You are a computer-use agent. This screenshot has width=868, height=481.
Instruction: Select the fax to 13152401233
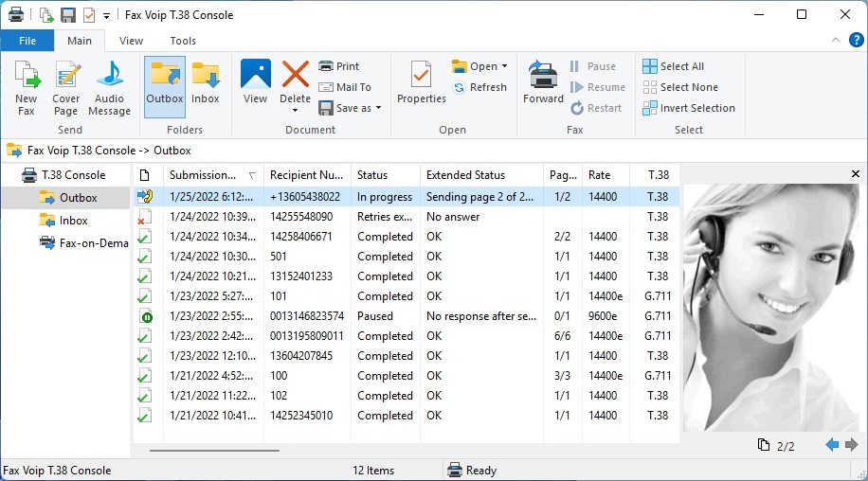[407, 276]
